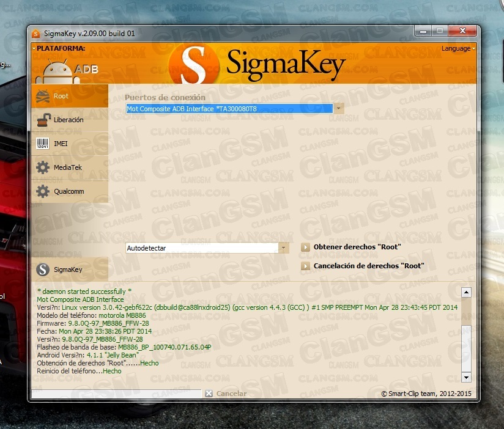504x429 pixels.
Task: Click the Android ADB platform icon
Action: (x=67, y=71)
